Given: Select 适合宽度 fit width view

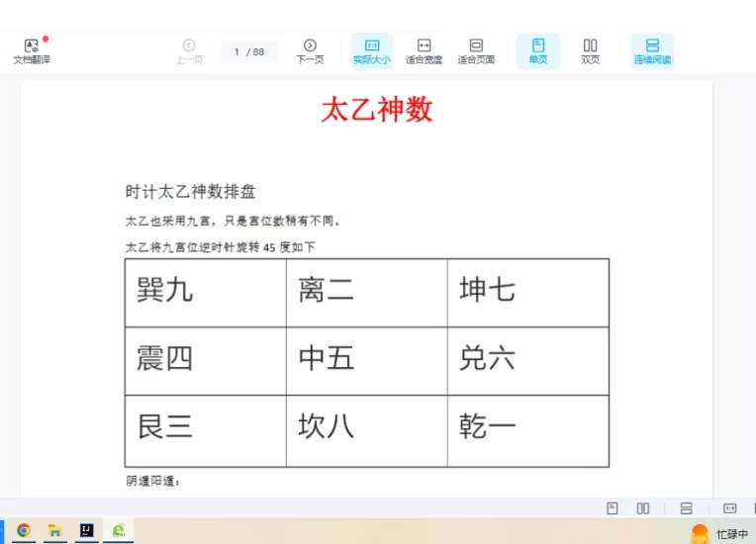Looking at the screenshot, I should 424,51.
